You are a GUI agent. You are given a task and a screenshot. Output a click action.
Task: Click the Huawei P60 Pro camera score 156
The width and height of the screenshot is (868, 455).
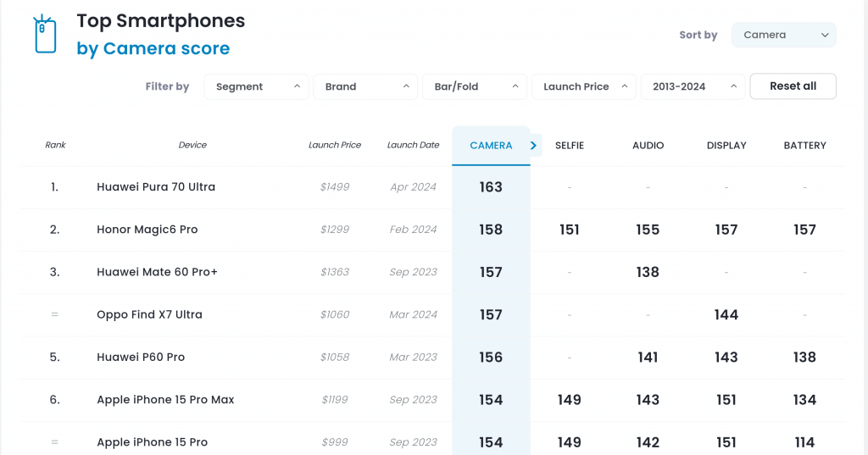pyautogui.click(x=491, y=358)
